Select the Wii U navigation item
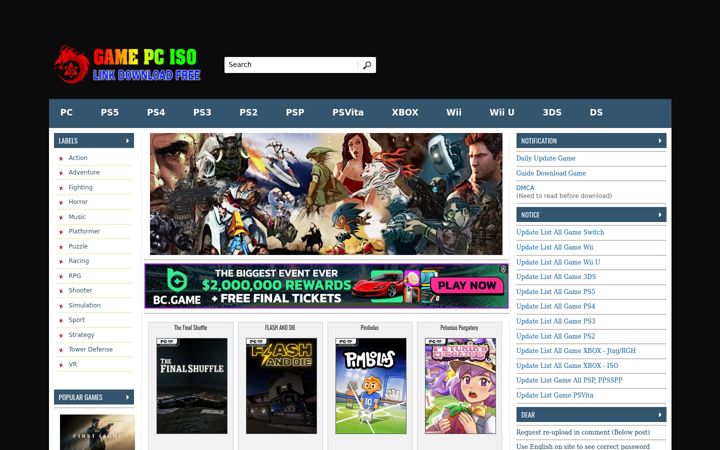This screenshot has height=450, width=720. (502, 112)
